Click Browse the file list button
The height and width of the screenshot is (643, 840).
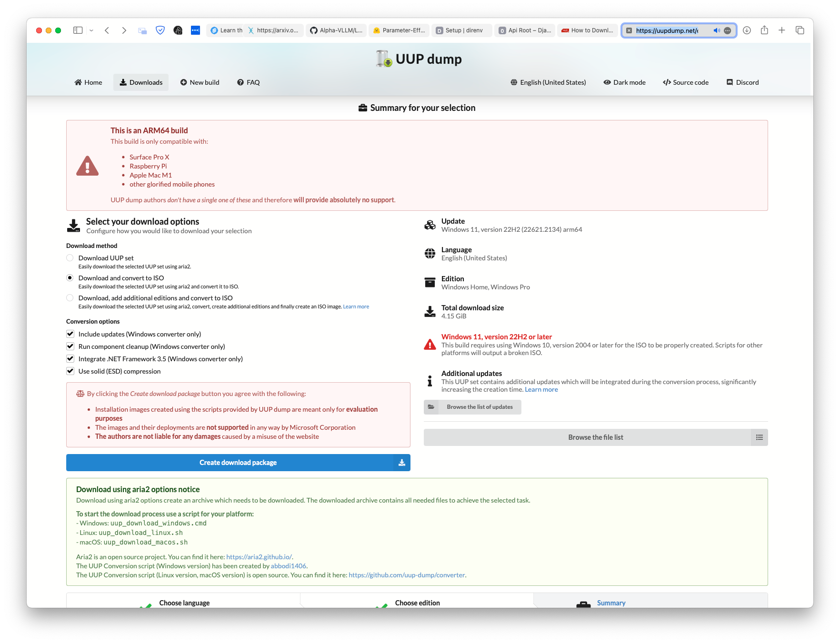(595, 437)
